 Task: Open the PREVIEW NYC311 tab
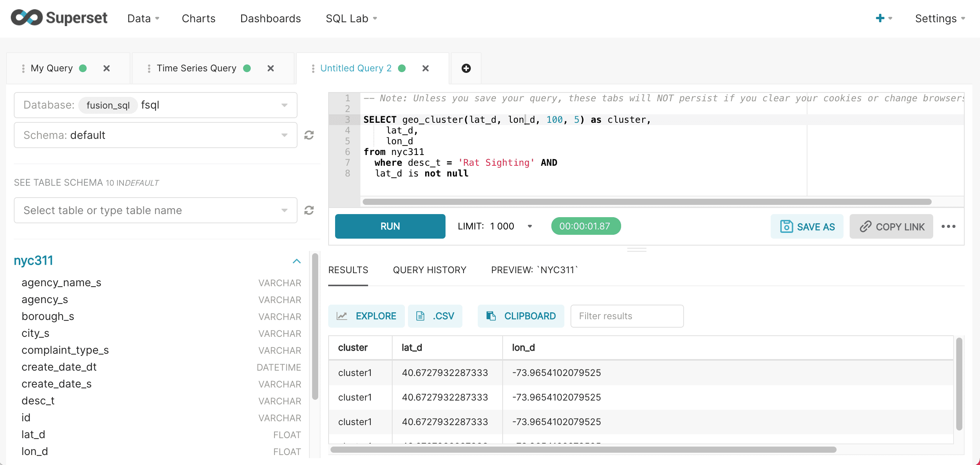pos(534,270)
